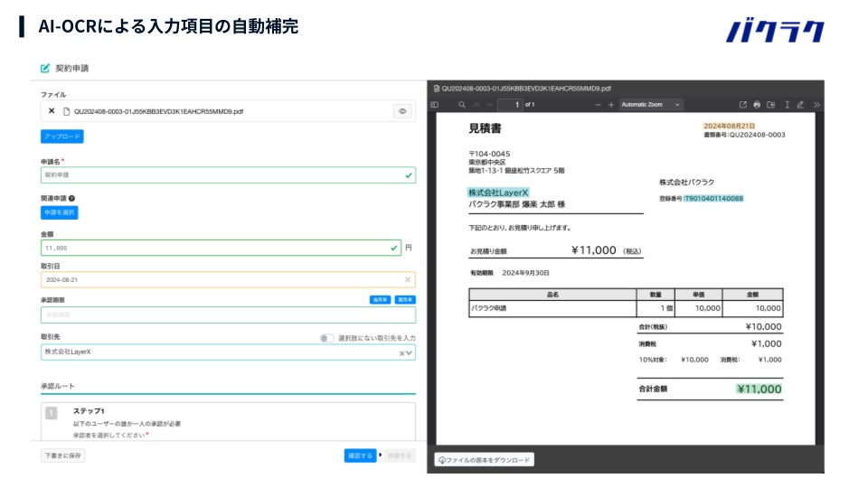
Task: Click the 見積書 title in PDF
Action: (x=485, y=128)
